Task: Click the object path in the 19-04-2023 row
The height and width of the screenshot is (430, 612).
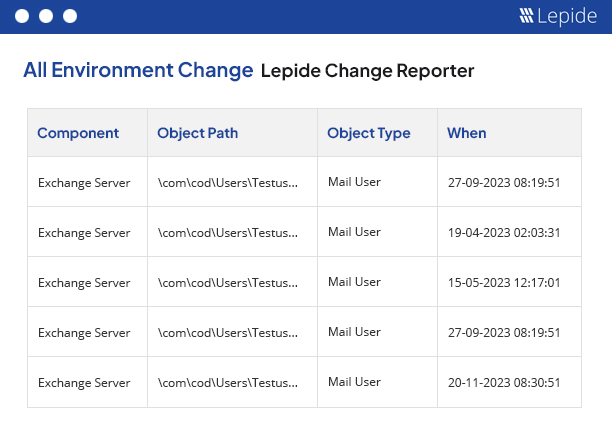Action: point(228,233)
